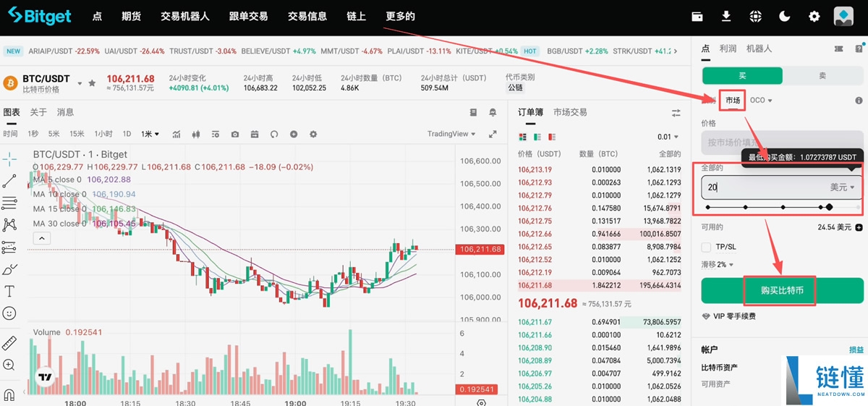Image resolution: width=868 pixels, height=406 pixels.
Task: Open the 期货 futures menu
Action: pyautogui.click(x=131, y=17)
